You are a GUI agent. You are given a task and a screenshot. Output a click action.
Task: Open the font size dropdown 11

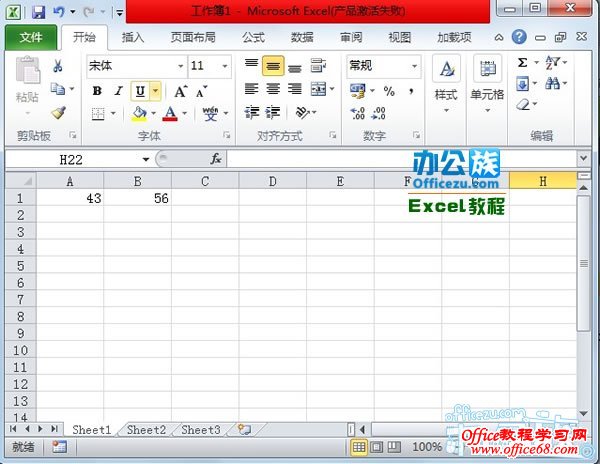pyautogui.click(x=225, y=66)
